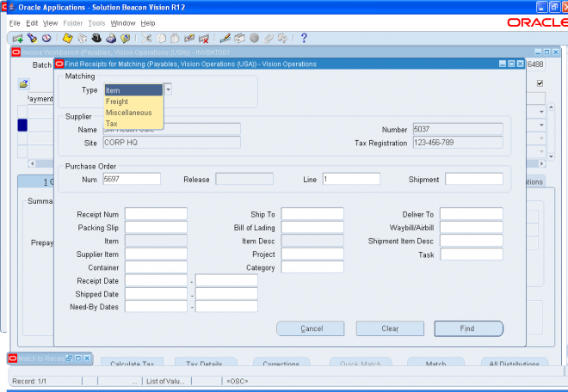The height and width of the screenshot is (392, 568).
Task: Click left arrow of Invoice Workbench horizontal scrollbar
Action: (32, 163)
